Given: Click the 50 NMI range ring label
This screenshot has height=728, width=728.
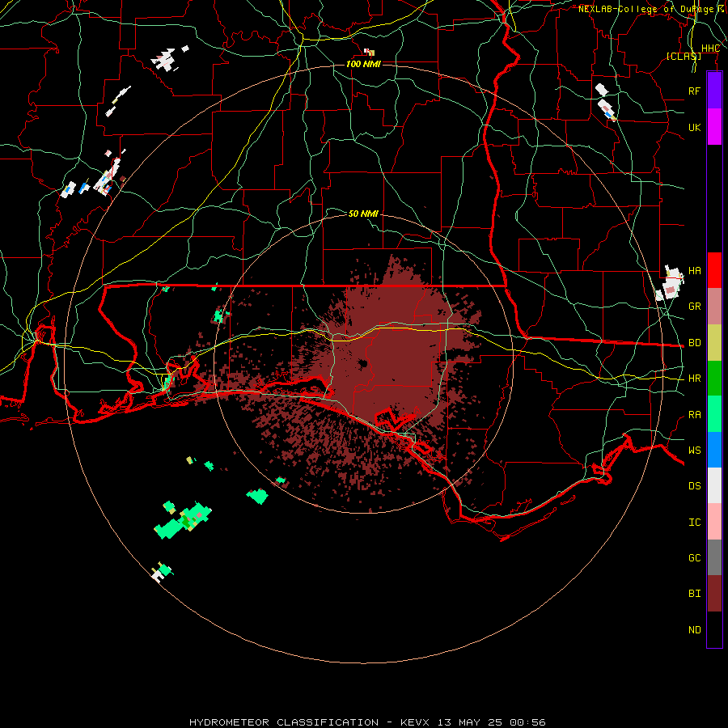Looking at the screenshot, I should pyautogui.click(x=363, y=214).
